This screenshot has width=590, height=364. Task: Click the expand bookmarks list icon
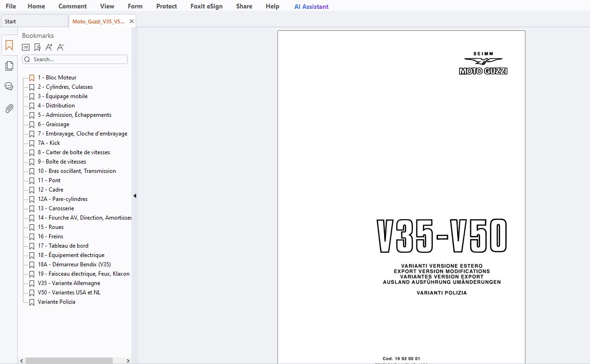(x=26, y=47)
